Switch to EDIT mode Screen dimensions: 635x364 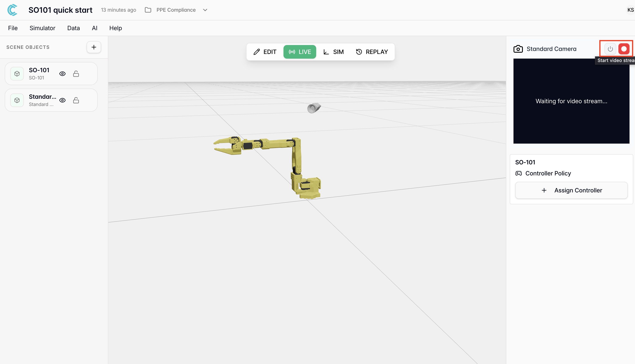[x=265, y=52]
